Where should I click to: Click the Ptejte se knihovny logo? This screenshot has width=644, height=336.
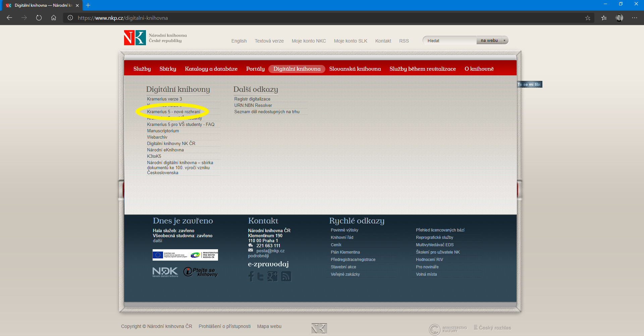click(x=201, y=272)
